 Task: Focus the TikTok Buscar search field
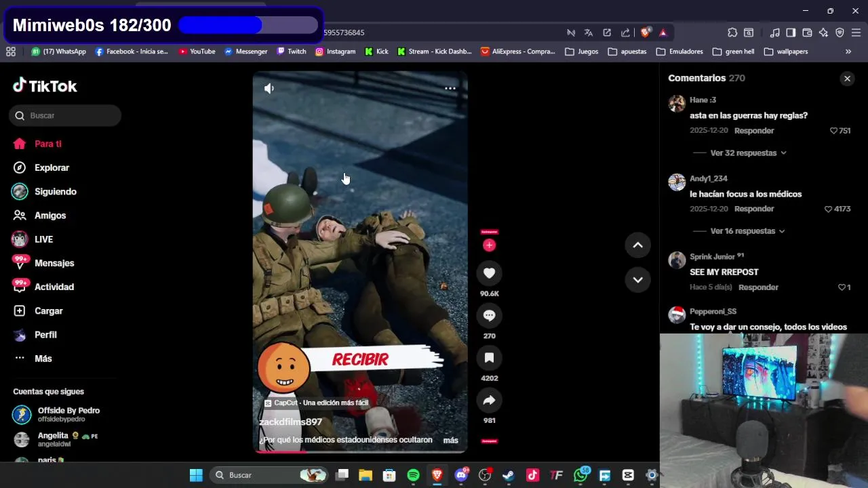66,116
